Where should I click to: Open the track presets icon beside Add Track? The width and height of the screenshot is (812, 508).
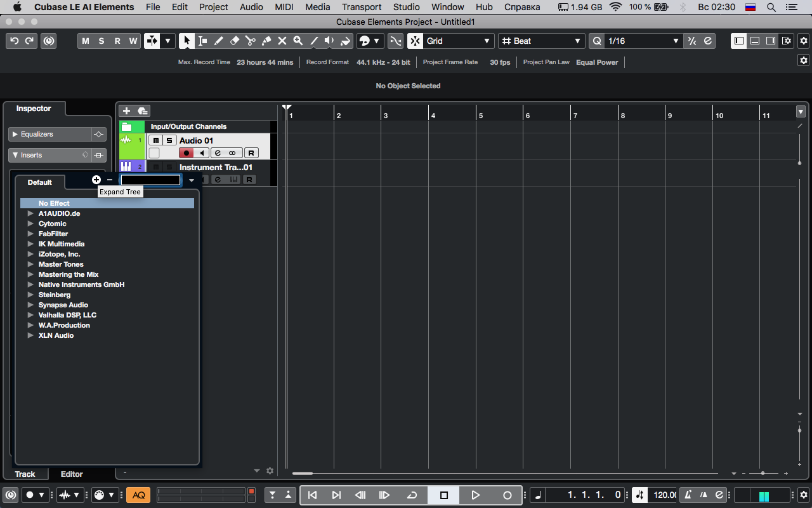click(x=143, y=111)
